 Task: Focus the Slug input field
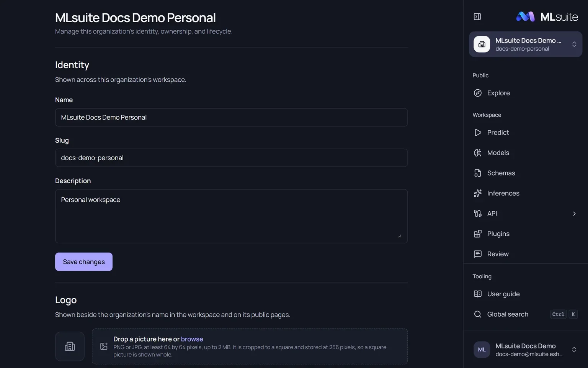pos(231,158)
